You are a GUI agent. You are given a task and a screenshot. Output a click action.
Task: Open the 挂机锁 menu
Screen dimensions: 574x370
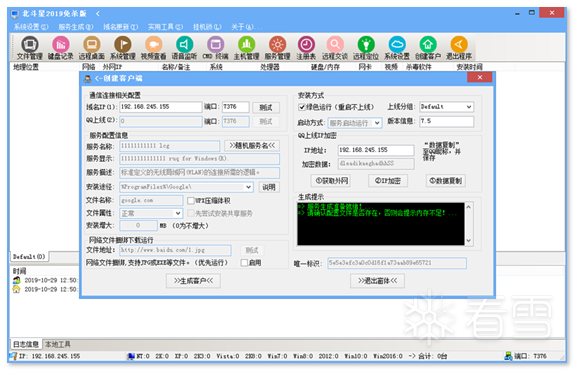pyautogui.click(x=207, y=27)
